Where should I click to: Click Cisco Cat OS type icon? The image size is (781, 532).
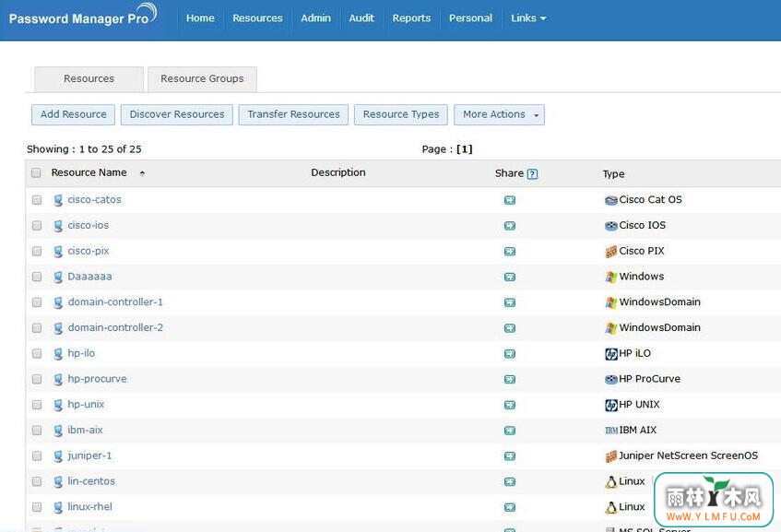tap(610, 200)
